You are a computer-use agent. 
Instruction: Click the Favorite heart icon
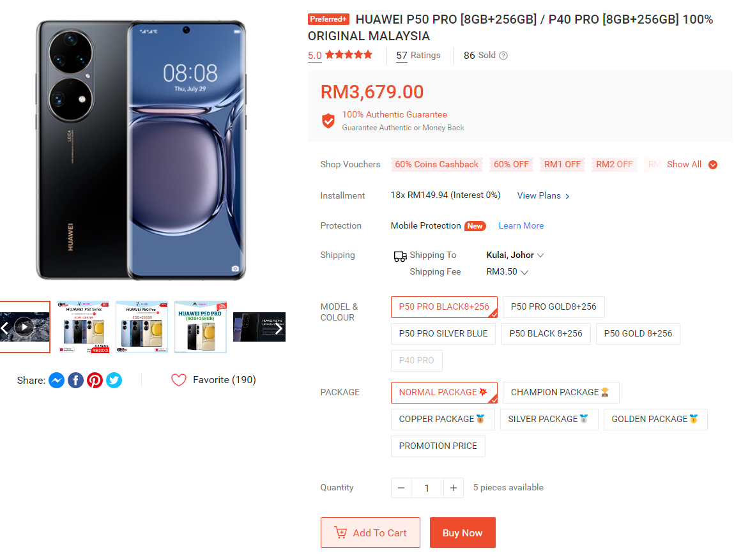pyautogui.click(x=178, y=381)
